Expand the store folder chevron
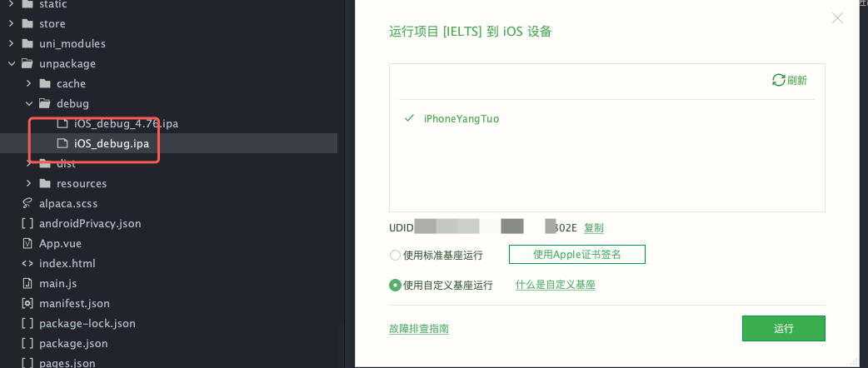868x368 pixels. coord(11,24)
